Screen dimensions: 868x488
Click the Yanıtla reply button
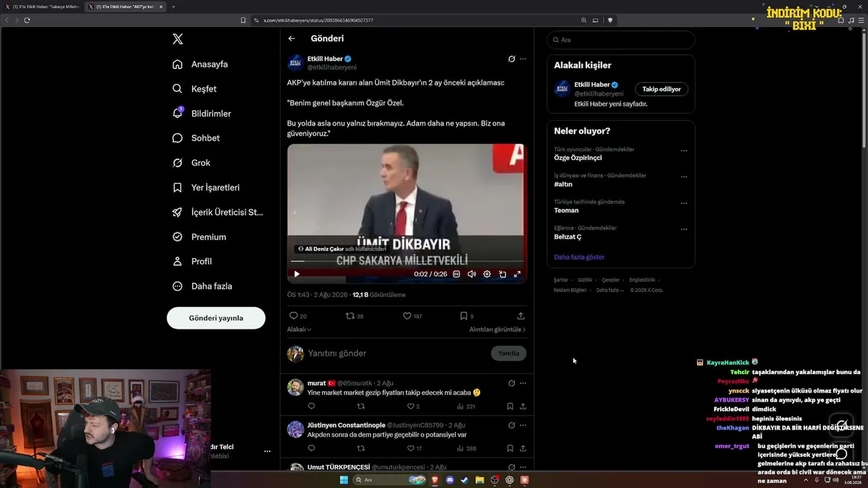509,353
